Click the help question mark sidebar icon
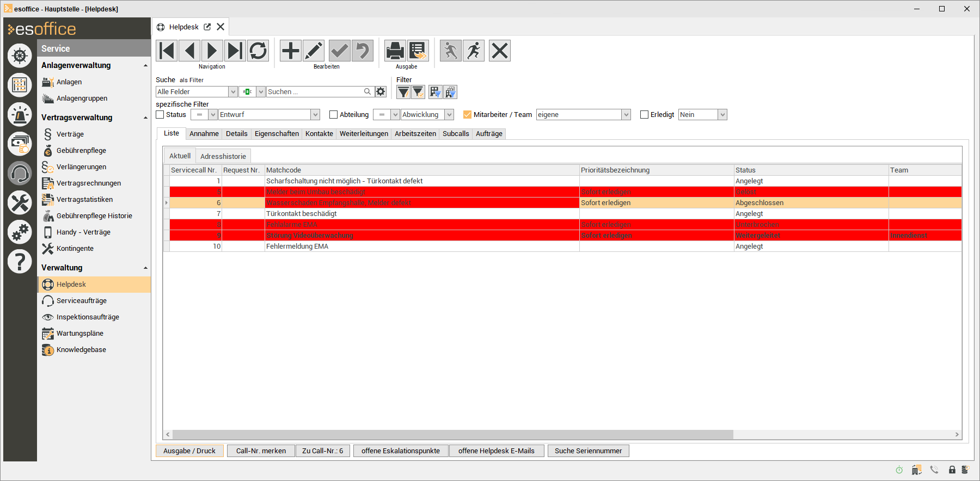This screenshot has width=980, height=481. coord(20,262)
